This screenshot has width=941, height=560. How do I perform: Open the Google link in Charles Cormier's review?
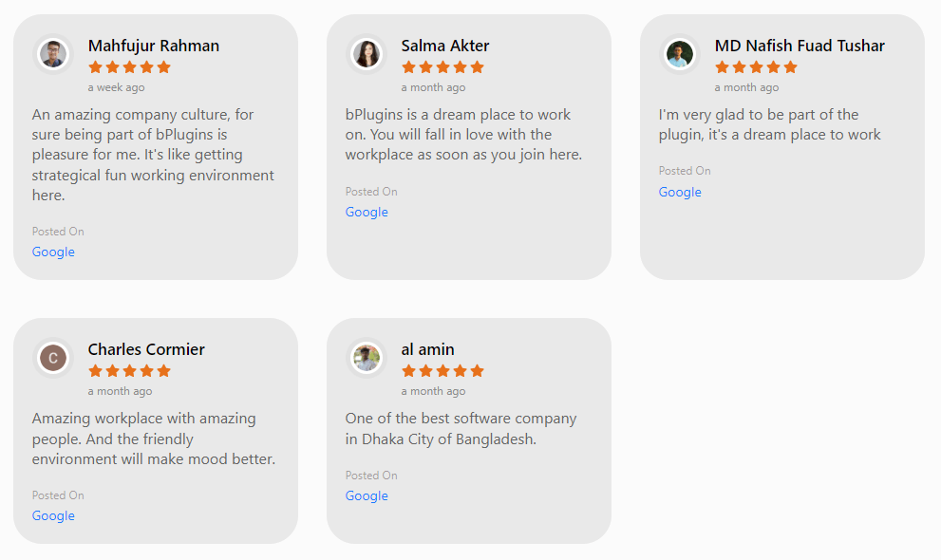[x=53, y=515]
